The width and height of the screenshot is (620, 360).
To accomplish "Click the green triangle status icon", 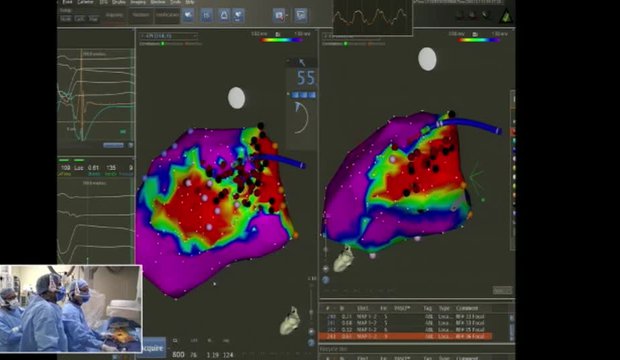I will [506, 16].
